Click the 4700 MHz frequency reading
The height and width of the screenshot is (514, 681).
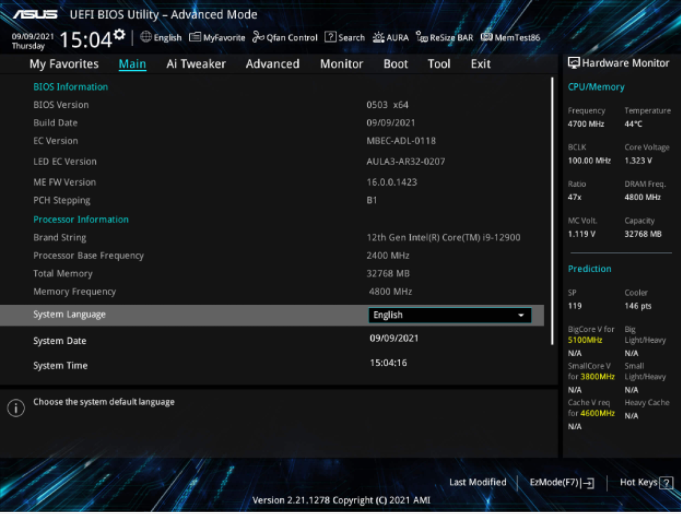(x=586, y=124)
